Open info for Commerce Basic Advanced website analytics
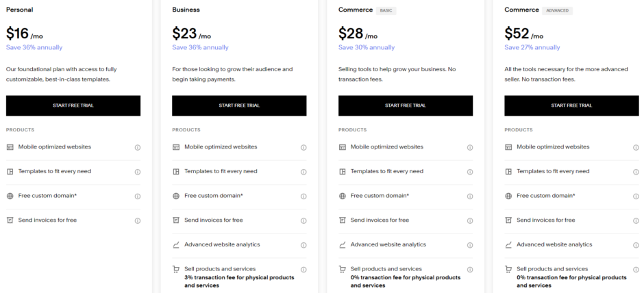Image resolution: width=644 pixels, height=293 pixels. coord(470,245)
